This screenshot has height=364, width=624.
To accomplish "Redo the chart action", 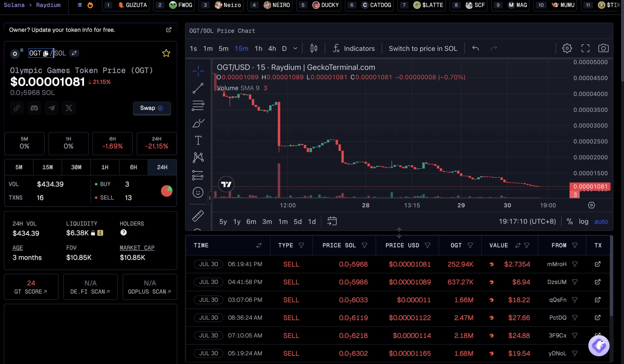I will (x=494, y=48).
